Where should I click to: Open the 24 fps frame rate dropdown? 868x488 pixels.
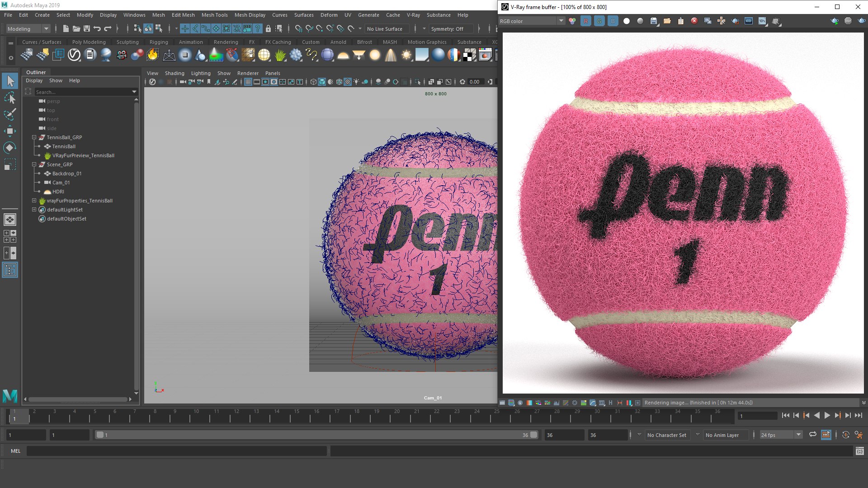(781, 435)
